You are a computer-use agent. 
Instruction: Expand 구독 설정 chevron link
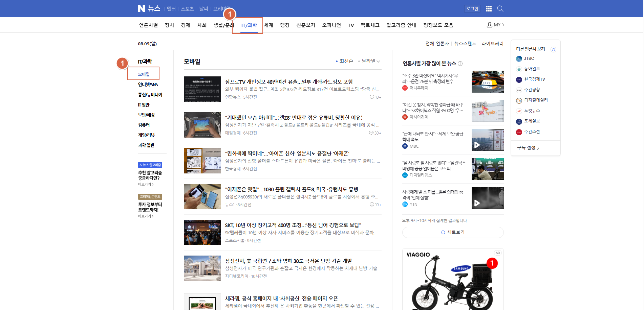pyautogui.click(x=528, y=148)
